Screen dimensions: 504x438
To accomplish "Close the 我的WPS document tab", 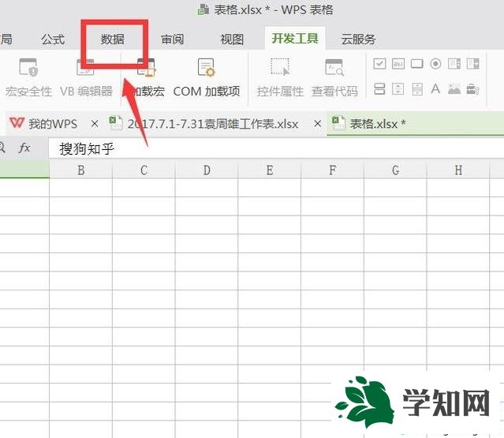I will coord(95,123).
